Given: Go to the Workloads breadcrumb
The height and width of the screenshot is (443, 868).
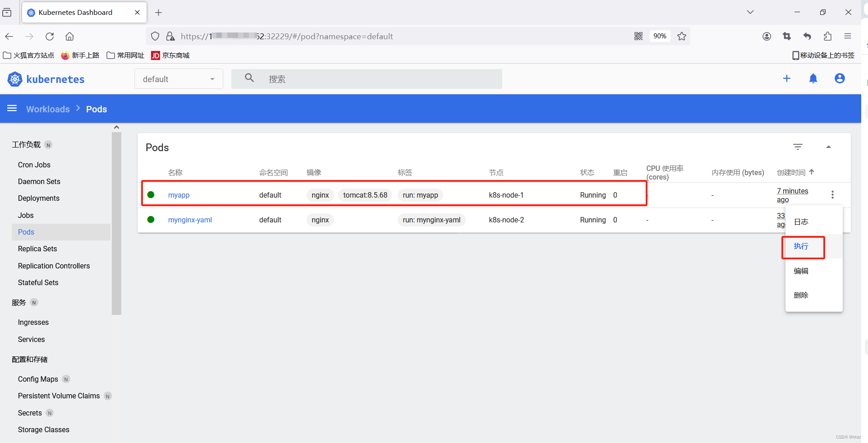Looking at the screenshot, I should pos(48,109).
